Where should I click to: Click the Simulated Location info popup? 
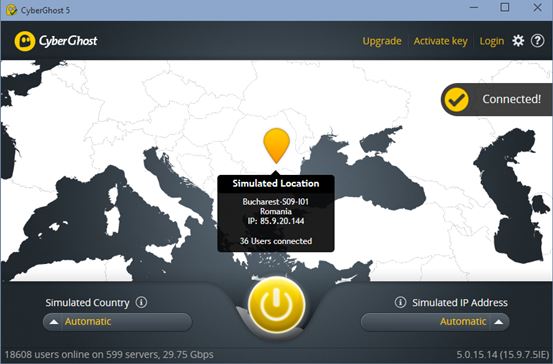click(276, 213)
